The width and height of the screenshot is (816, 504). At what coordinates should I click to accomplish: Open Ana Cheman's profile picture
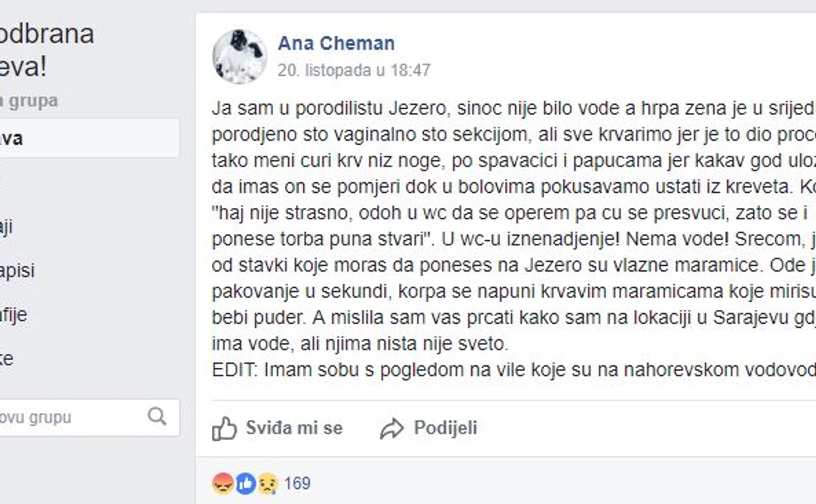[240, 57]
